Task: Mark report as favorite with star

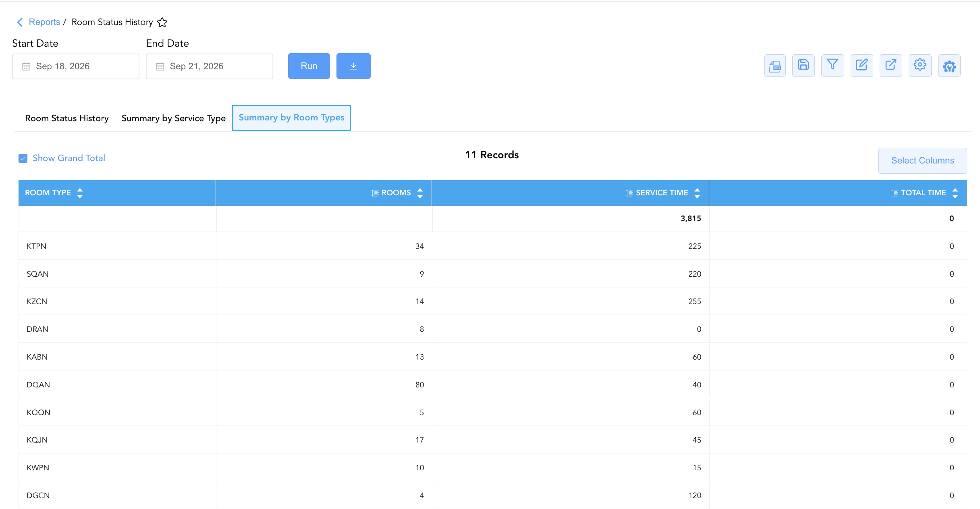Action: [162, 22]
